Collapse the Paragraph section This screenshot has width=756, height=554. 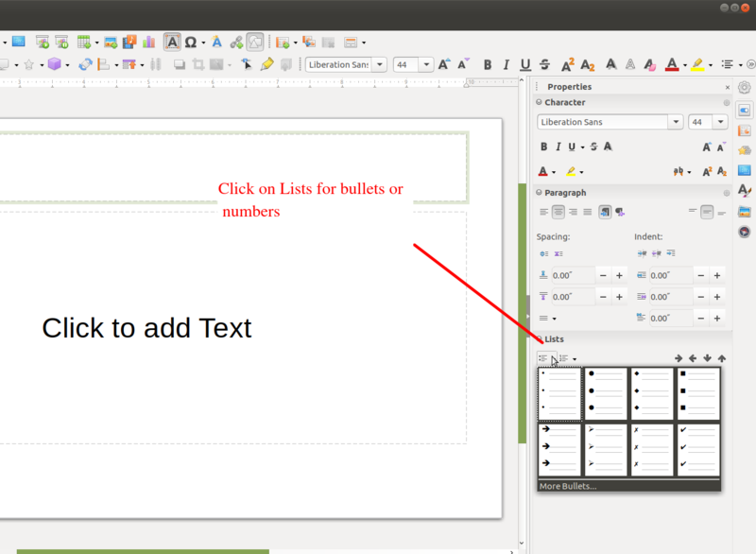coord(539,192)
